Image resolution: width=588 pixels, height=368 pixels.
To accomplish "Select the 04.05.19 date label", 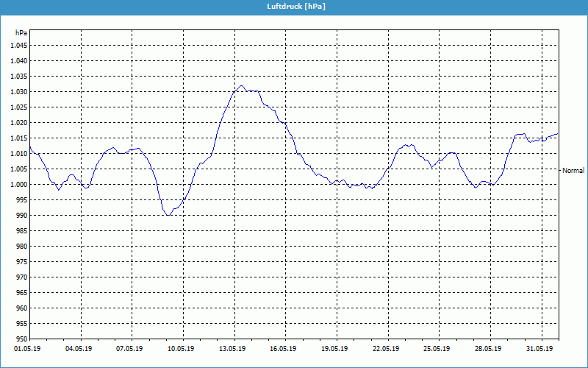I will 78,349.
